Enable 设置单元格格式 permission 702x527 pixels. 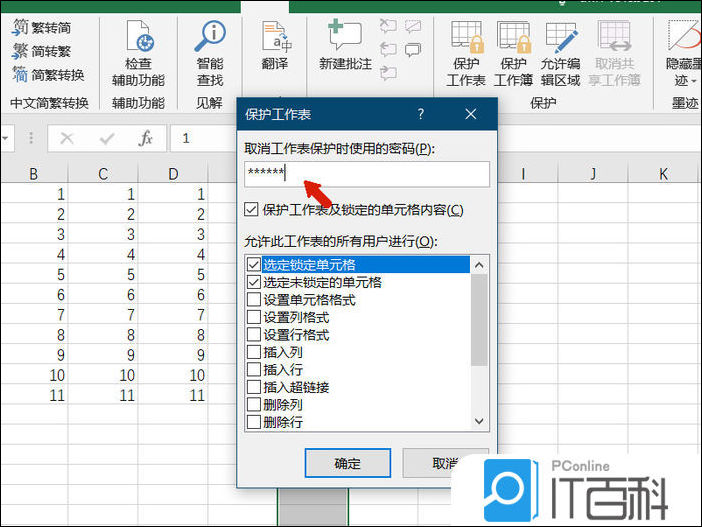point(253,300)
